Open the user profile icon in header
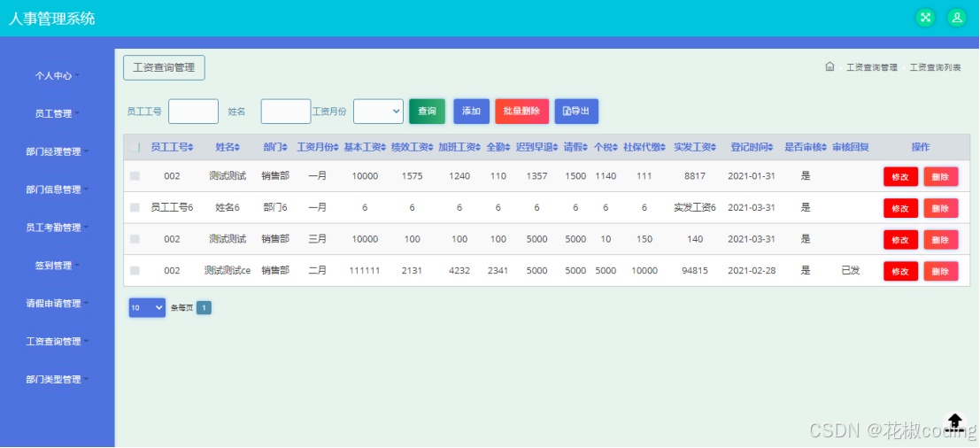 click(957, 18)
